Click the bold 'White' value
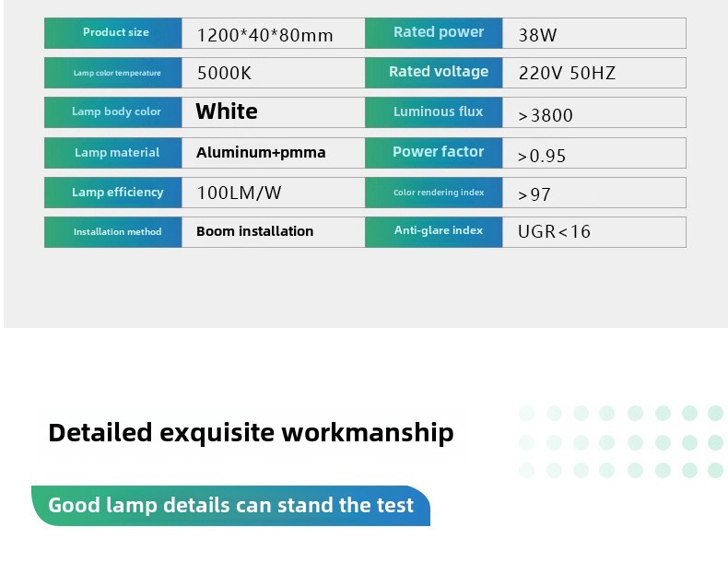The height and width of the screenshot is (586, 728). coord(227,111)
